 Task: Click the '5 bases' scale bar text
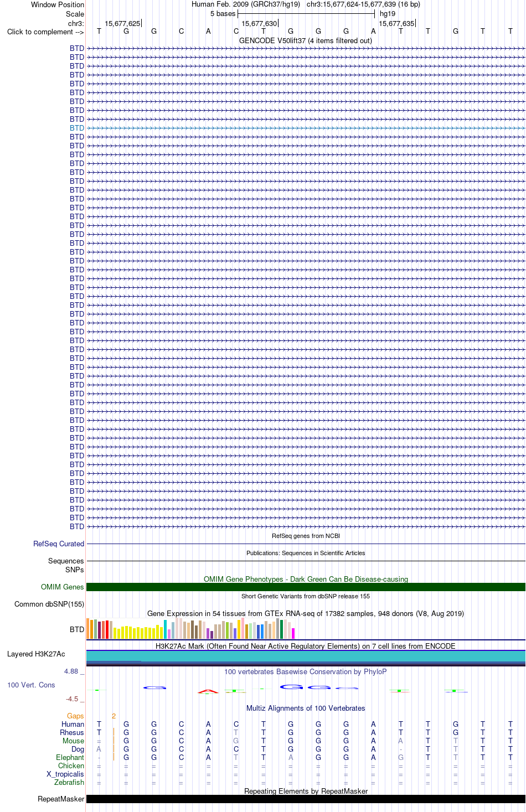(x=223, y=14)
